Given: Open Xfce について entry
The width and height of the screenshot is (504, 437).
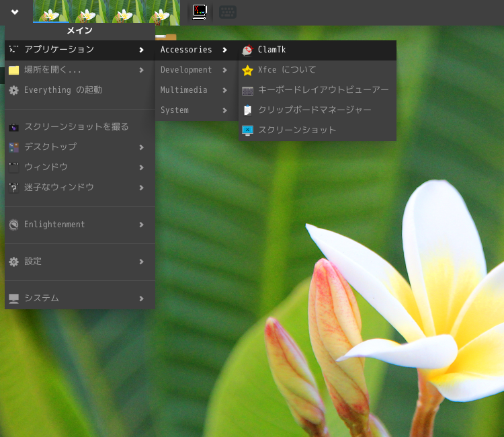Looking at the screenshot, I should 317,70.
